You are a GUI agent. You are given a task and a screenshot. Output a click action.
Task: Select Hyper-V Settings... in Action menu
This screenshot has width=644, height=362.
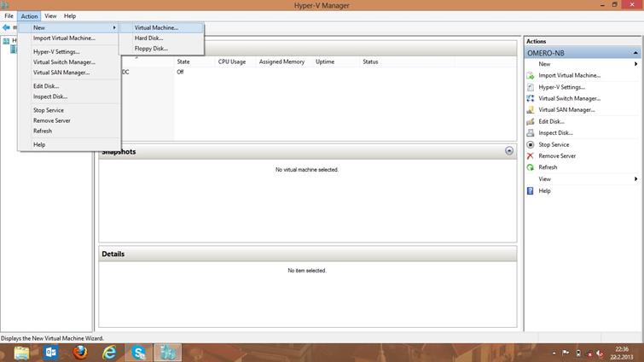click(69, 52)
